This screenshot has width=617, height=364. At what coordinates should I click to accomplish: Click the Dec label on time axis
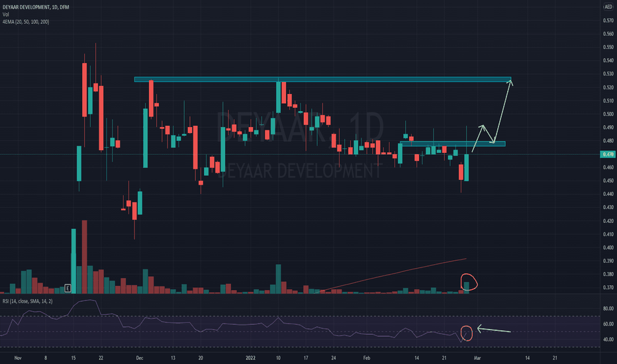140,358
